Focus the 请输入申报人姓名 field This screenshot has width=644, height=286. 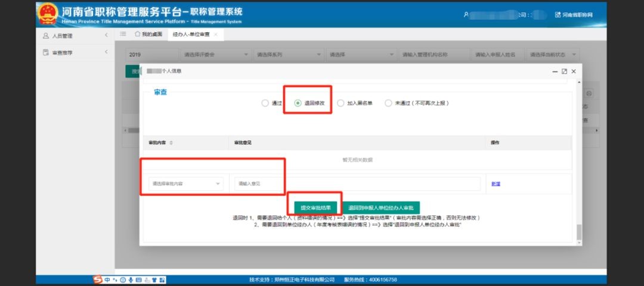coord(498,54)
